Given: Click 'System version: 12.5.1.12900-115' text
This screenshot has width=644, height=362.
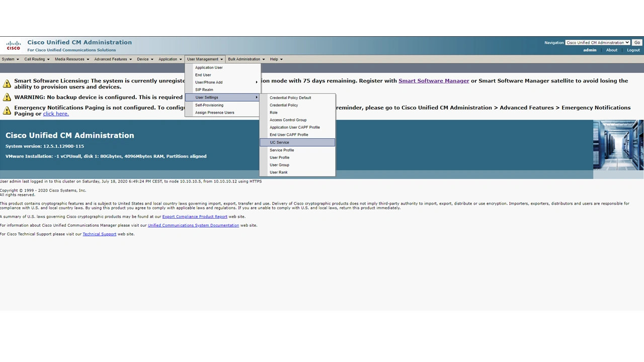Looking at the screenshot, I should coord(45,146).
